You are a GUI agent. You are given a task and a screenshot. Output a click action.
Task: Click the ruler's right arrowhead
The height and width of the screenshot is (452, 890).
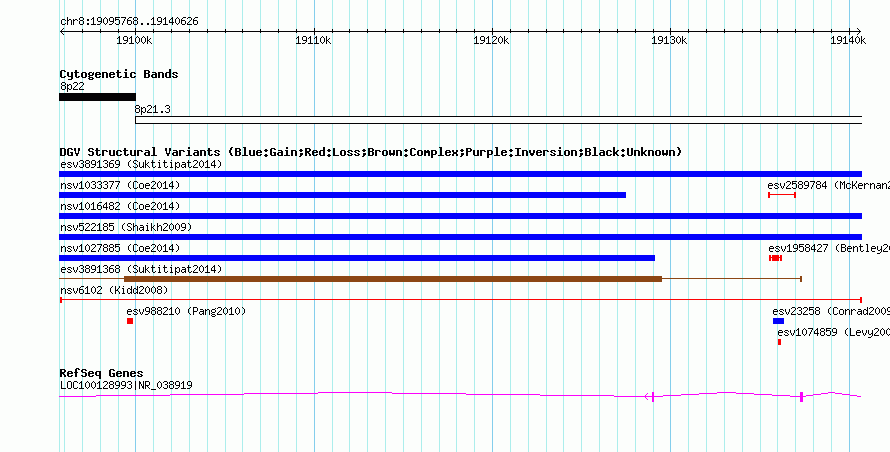859,31
